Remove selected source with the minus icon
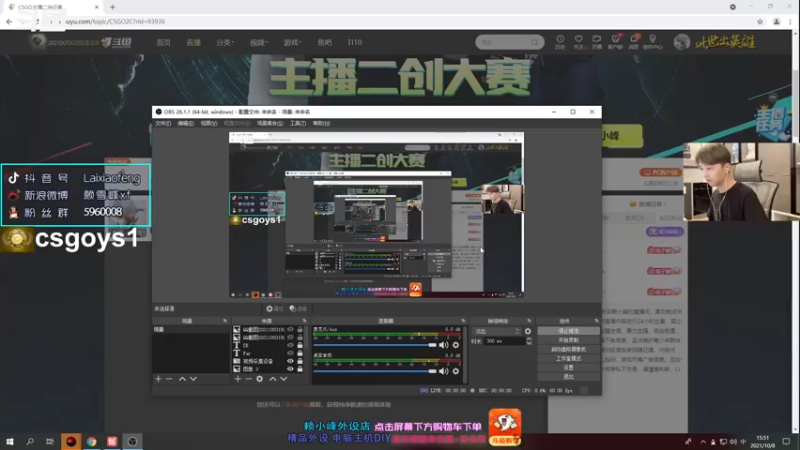 tap(248, 379)
